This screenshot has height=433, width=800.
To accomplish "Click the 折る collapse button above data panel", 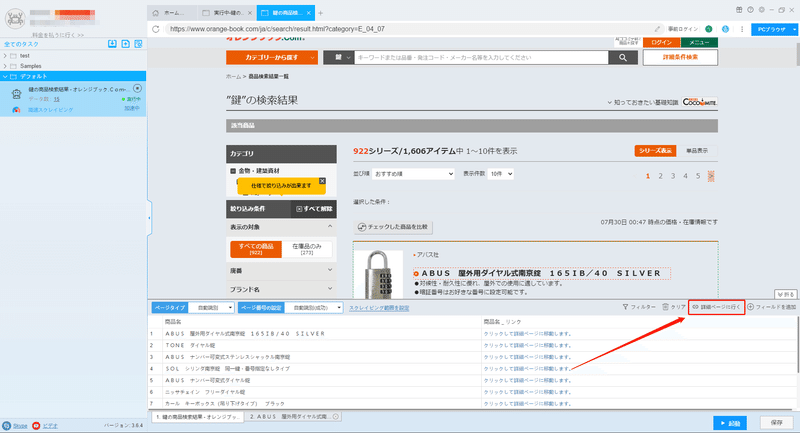I will pyautogui.click(x=786, y=294).
